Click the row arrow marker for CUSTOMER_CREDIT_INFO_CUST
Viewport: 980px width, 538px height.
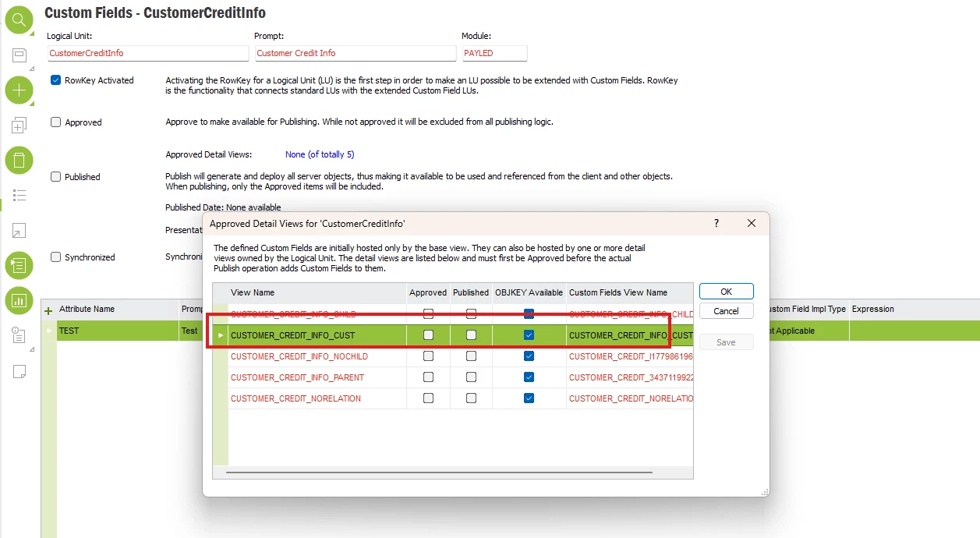click(x=221, y=335)
